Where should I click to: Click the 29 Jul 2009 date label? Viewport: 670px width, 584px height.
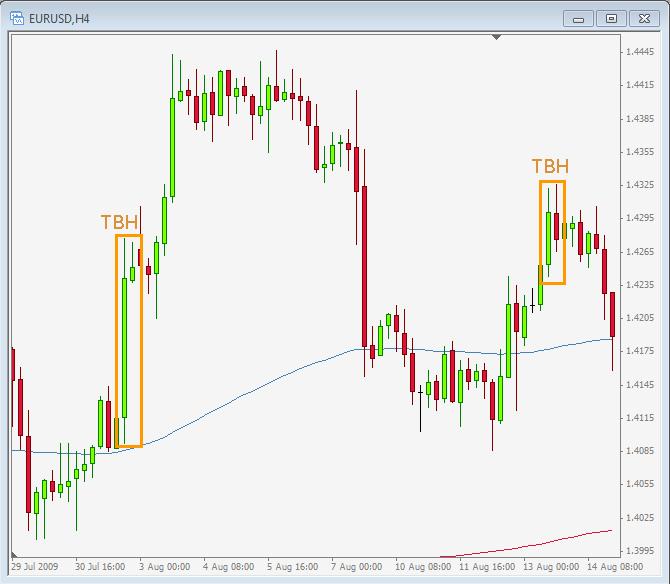pos(35,566)
